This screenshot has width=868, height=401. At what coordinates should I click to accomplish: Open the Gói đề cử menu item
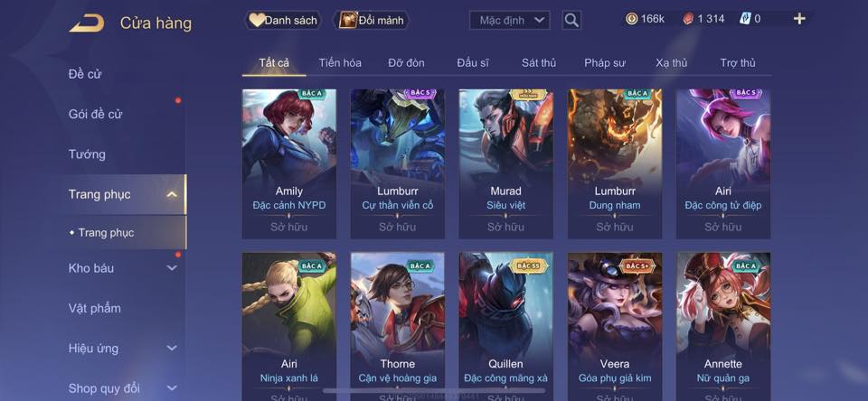[95, 114]
